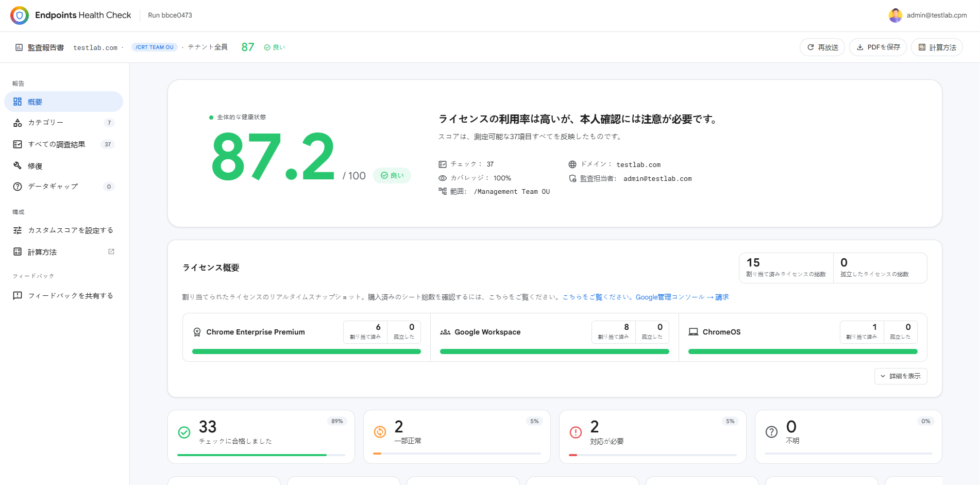Click the /CRT TEAM OU chip

155,47
